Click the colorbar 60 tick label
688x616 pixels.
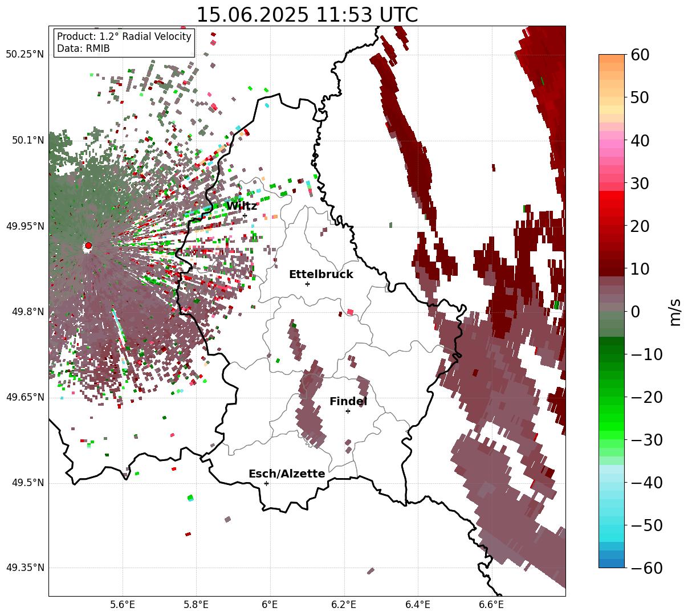point(640,55)
